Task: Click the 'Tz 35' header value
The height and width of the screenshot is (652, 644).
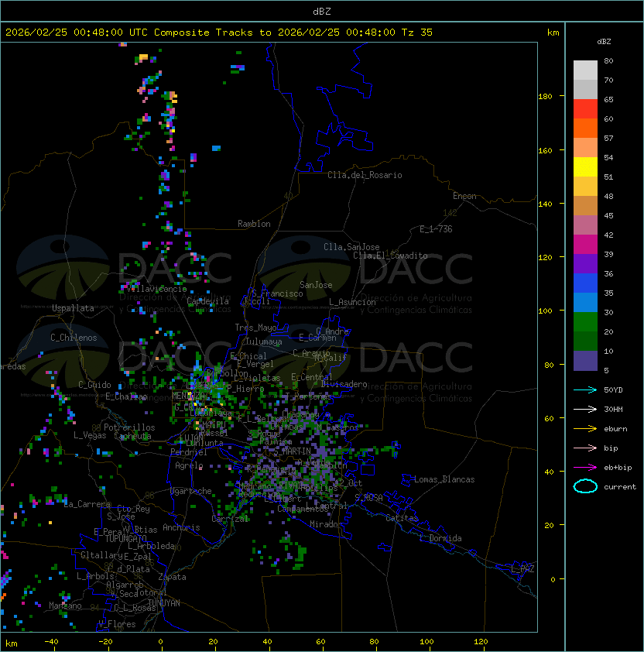Action: [417, 33]
